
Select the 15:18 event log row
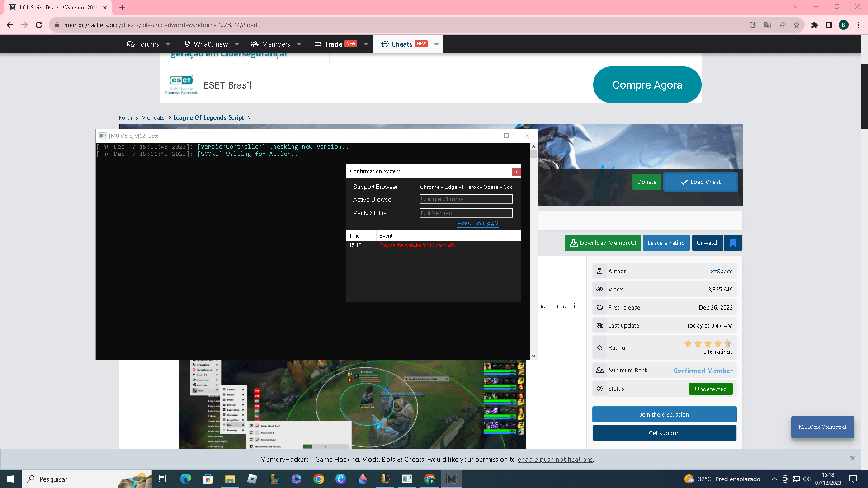[x=434, y=245]
